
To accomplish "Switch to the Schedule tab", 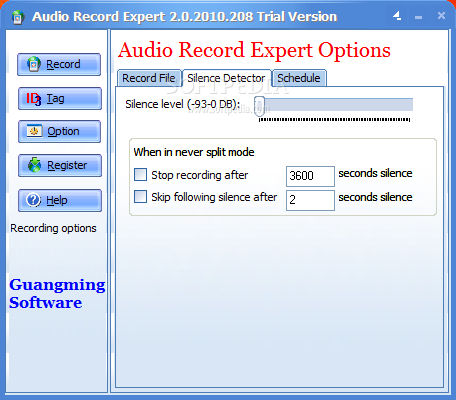I will (299, 78).
